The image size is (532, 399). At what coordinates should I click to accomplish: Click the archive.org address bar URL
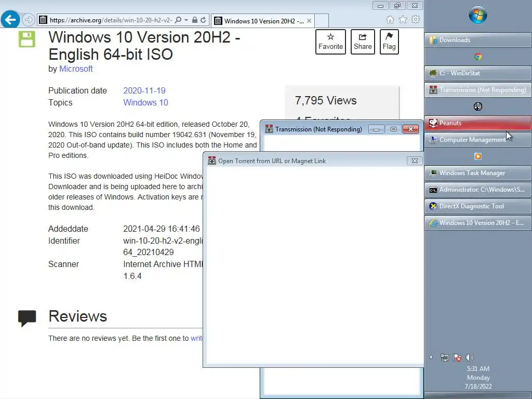pyautogui.click(x=111, y=20)
